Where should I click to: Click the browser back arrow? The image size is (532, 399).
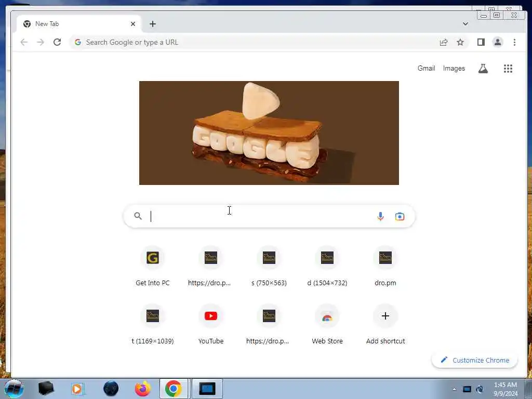click(x=24, y=42)
